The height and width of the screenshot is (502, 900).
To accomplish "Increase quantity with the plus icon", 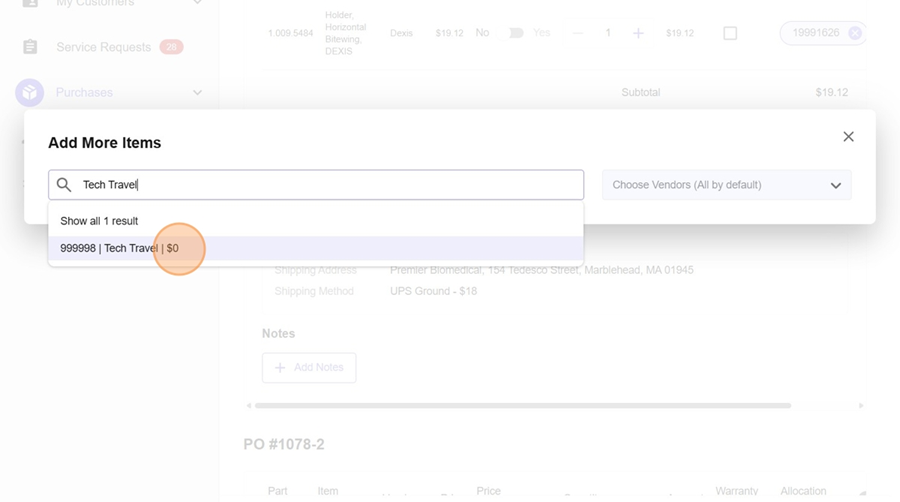I will 638,33.
